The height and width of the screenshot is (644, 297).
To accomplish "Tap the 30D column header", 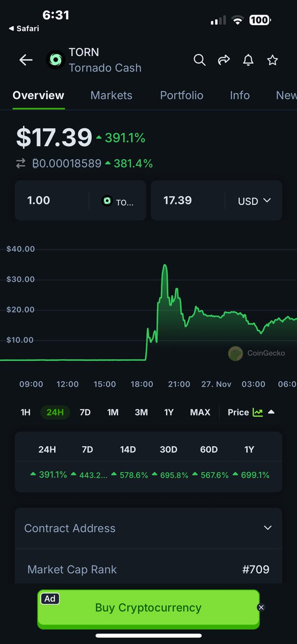I will coord(168,450).
